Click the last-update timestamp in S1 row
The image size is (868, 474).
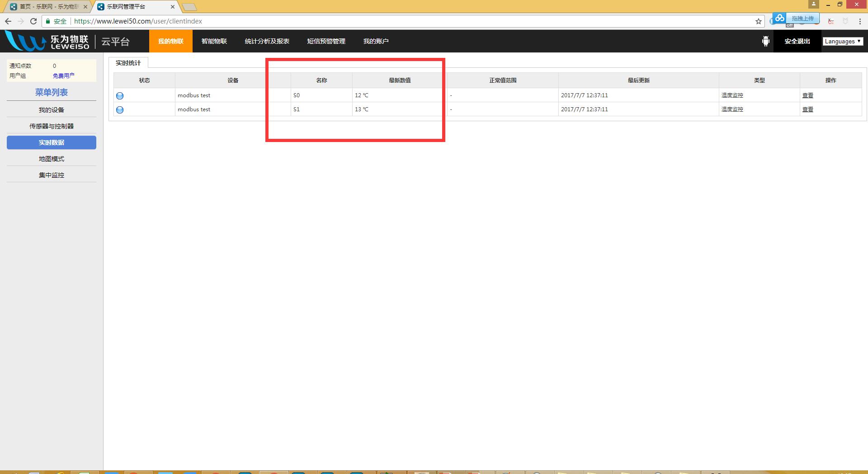click(x=585, y=109)
